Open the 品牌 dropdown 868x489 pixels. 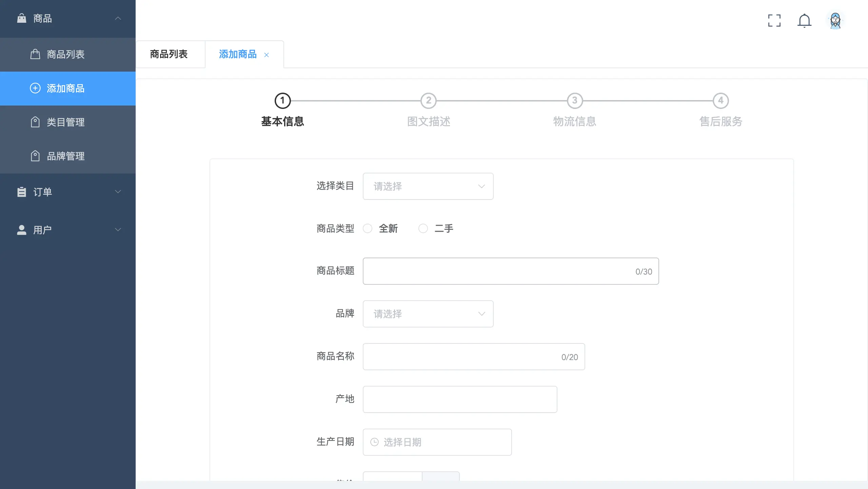click(428, 314)
